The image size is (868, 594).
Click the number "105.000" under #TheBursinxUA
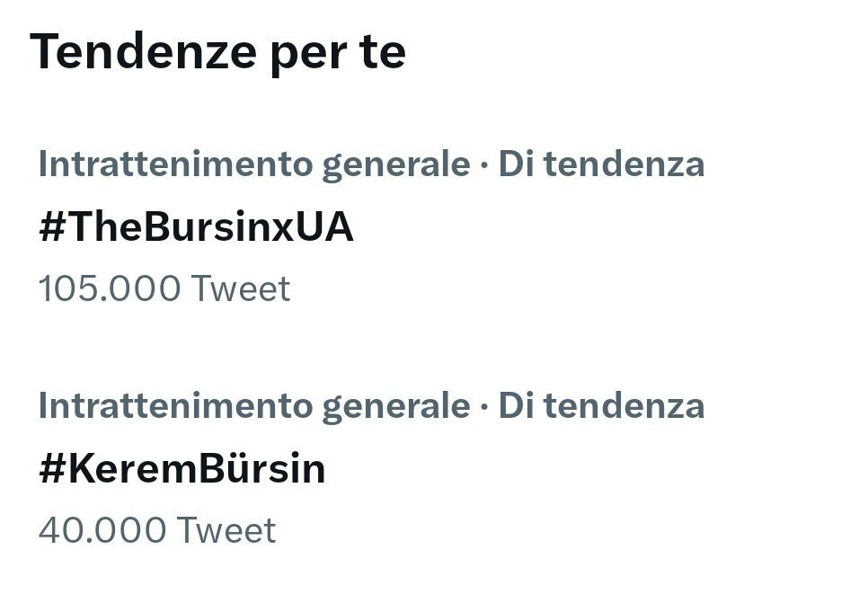[x=110, y=289]
